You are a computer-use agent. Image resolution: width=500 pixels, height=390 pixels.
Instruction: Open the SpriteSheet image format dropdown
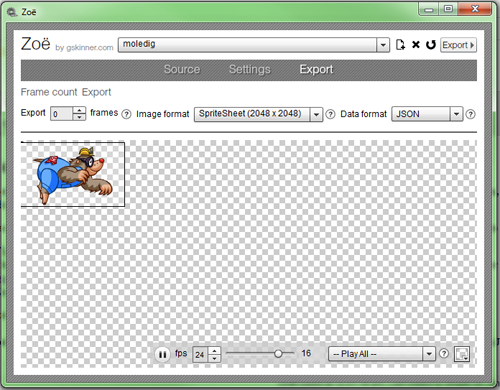pyautogui.click(x=258, y=114)
